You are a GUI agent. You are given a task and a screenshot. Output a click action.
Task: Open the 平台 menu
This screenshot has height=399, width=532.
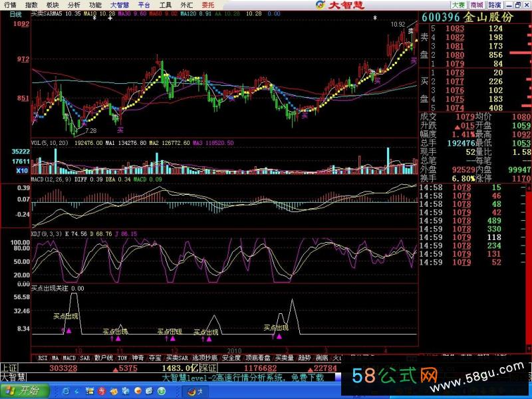coord(144,5)
